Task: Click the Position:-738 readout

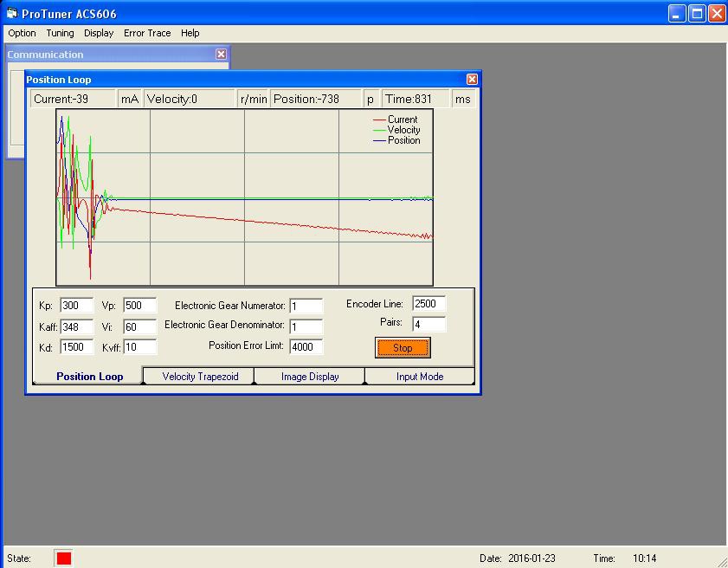Action: tap(316, 99)
